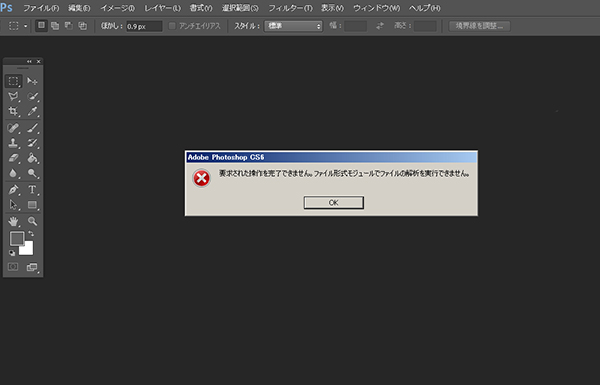Select the Pen tool

[x=13, y=189]
